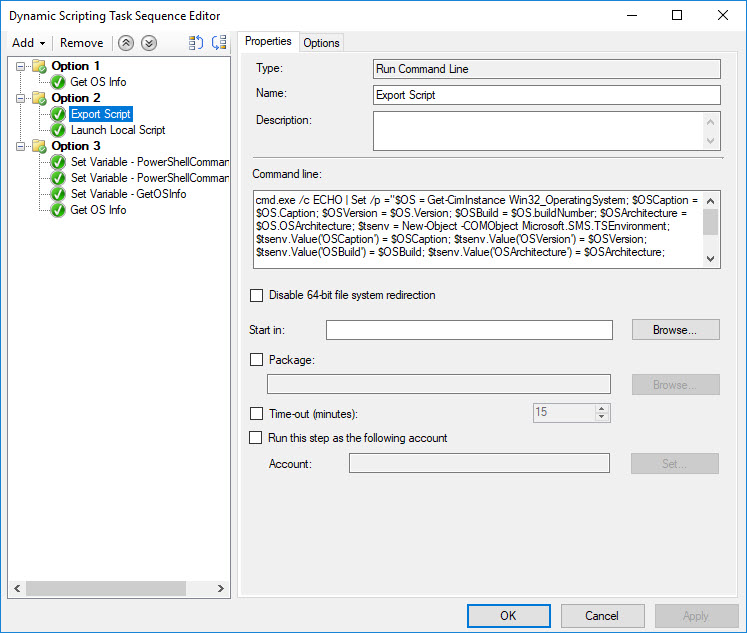
Task: Collapse the Option 2 group
Action: pyautogui.click(x=20, y=98)
